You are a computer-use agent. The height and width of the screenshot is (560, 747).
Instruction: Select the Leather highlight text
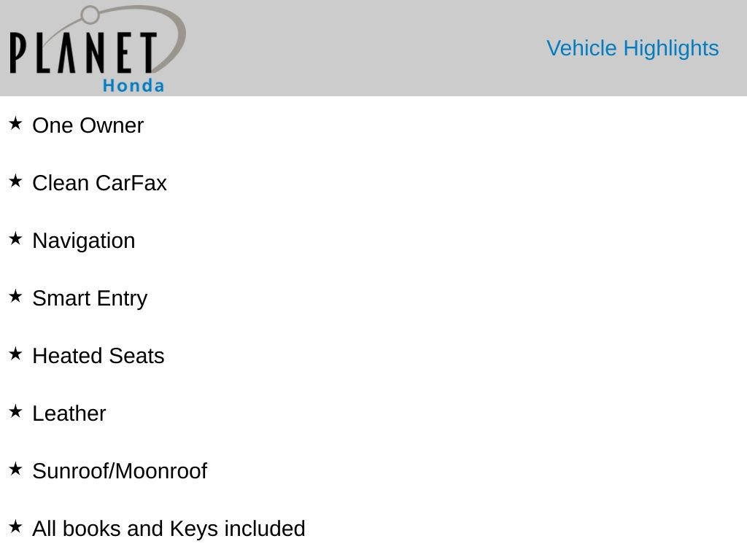[x=69, y=414]
